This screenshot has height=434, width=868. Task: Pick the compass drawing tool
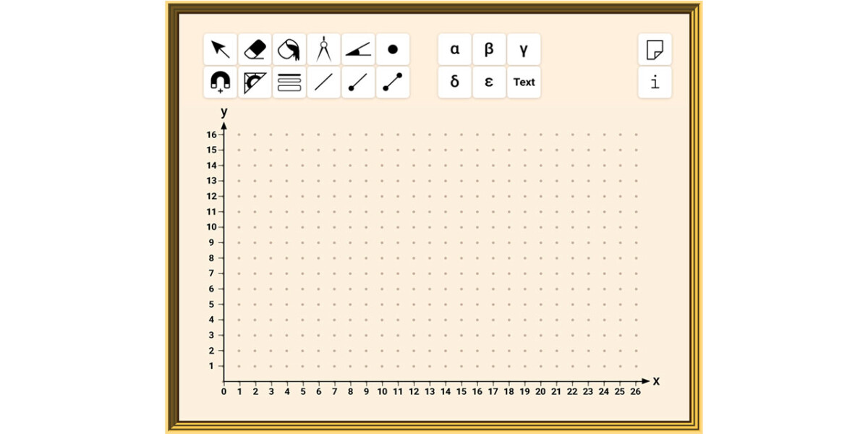[323, 49]
